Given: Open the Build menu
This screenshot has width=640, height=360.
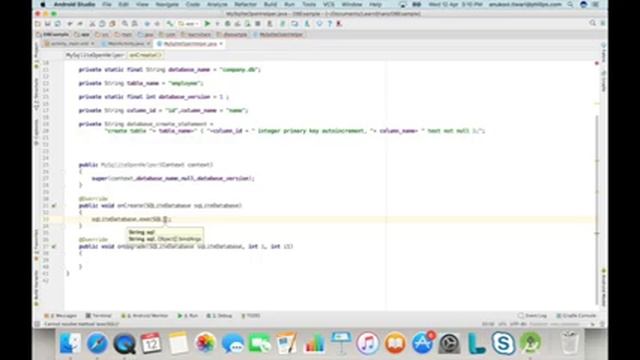Looking at the screenshot, I should (270, 4).
